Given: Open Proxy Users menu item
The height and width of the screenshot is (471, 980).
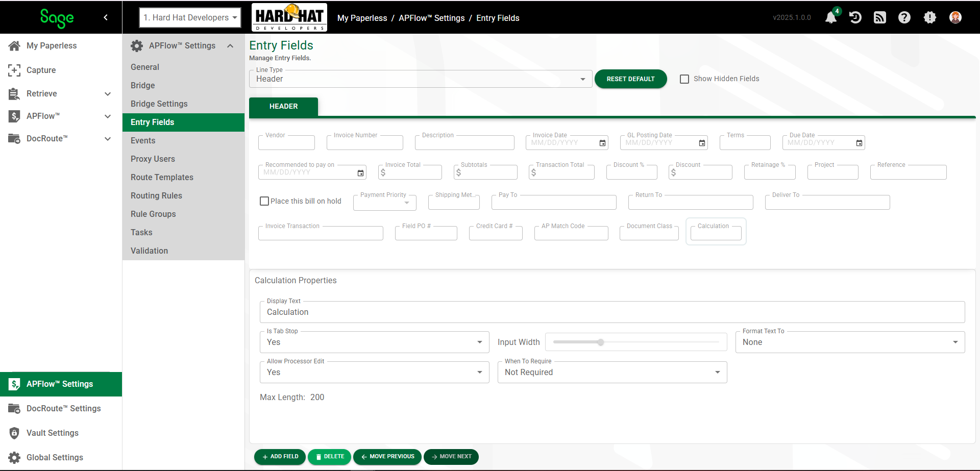Looking at the screenshot, I should tap(183, 159).
